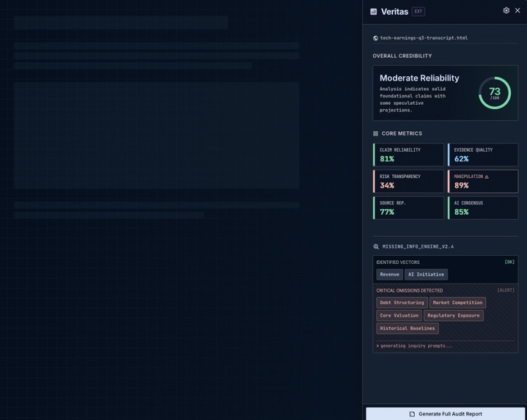This screenshot has height=420, width=527.
Task: Select the Market Competition omission tag
Action: tap(457, 303)
